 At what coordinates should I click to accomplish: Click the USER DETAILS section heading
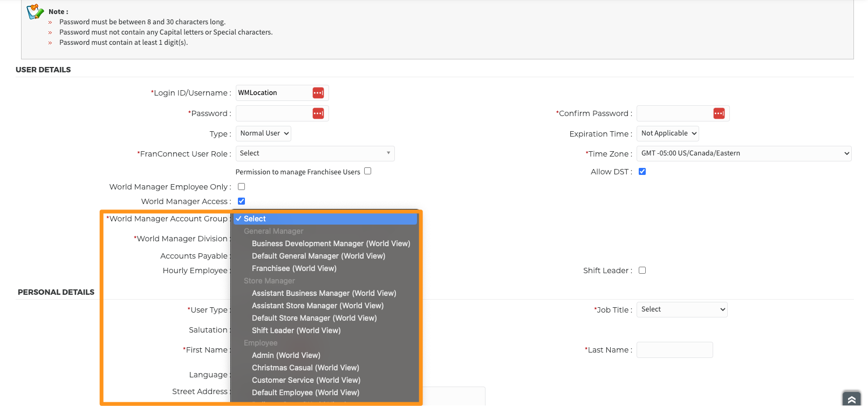click(x=43, y=70)
